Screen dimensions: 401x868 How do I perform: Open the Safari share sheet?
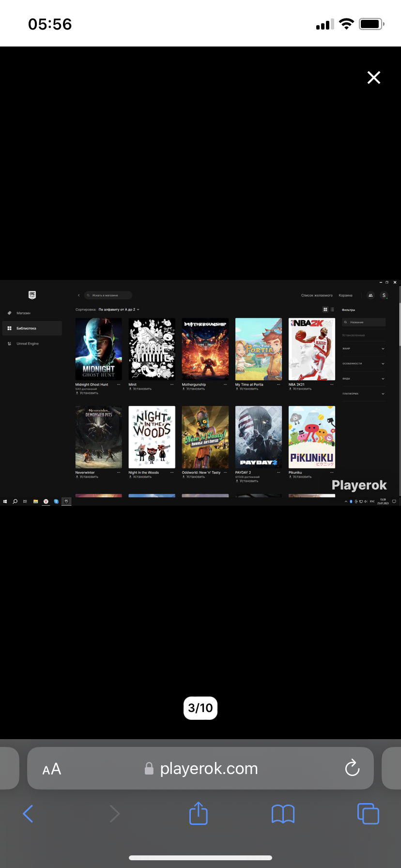[x=199, y=813]
